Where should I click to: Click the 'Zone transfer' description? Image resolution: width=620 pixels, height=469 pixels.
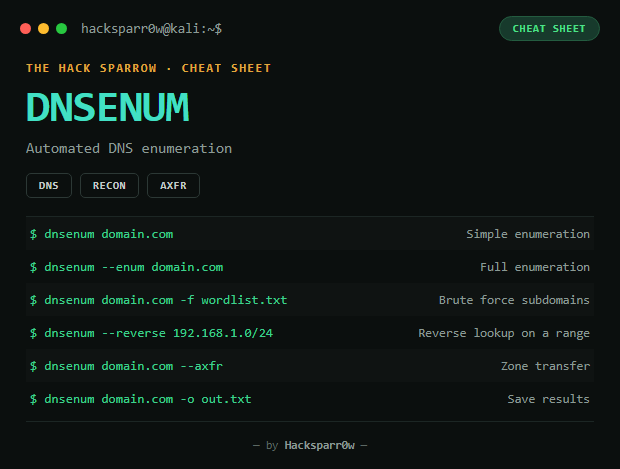pyautogui.click(x=545, y=366)
